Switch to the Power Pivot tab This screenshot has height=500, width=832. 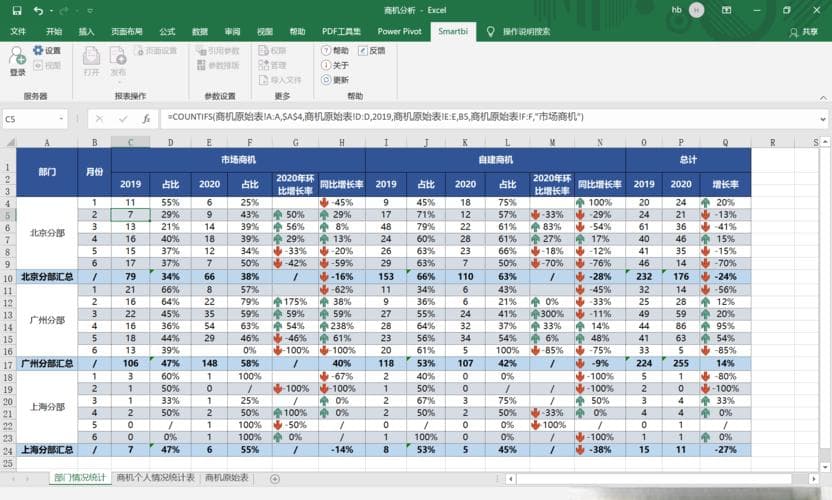click(400, 32)
